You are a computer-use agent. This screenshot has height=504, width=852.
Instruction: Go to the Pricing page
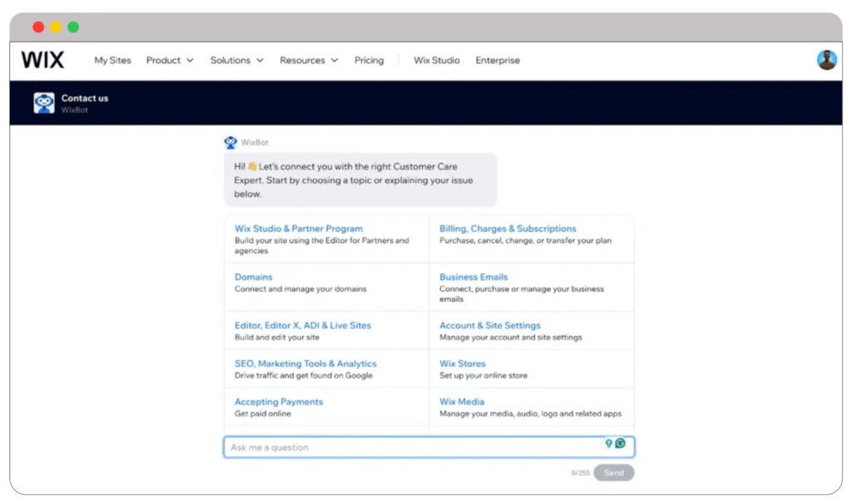point(369,60)
